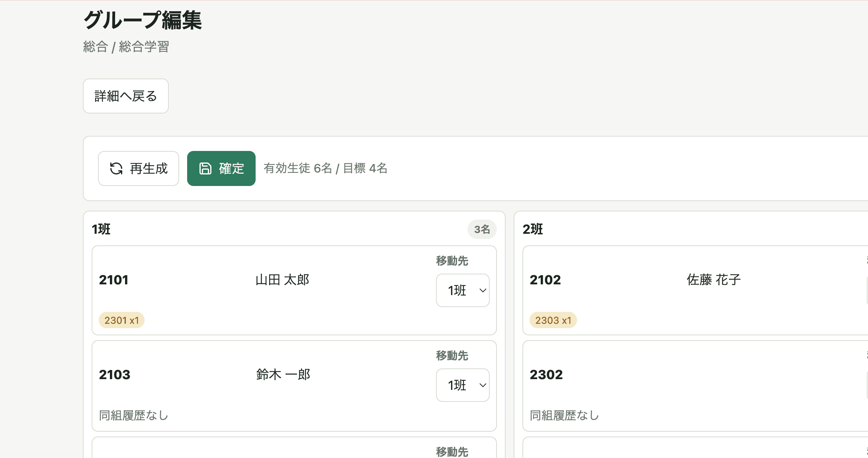Click student number 2101
Viewport: 868px width, 458px height.
113,280
